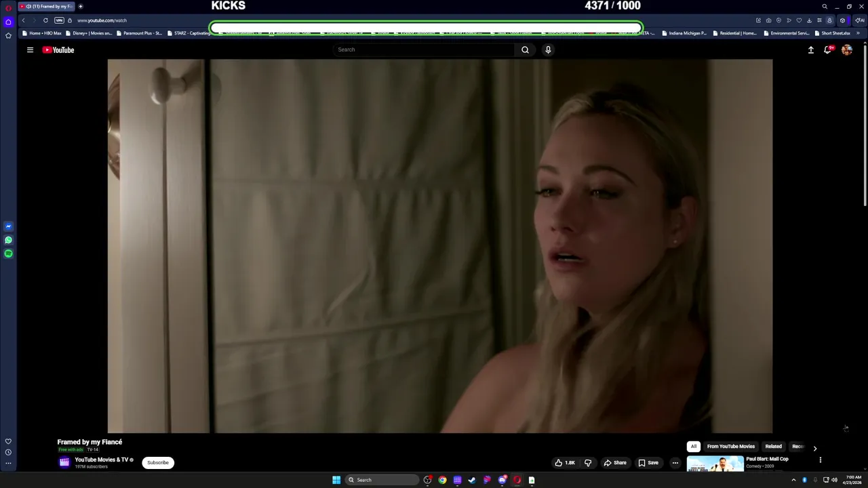Open options menu for Paul Blart video

[820, 460]
